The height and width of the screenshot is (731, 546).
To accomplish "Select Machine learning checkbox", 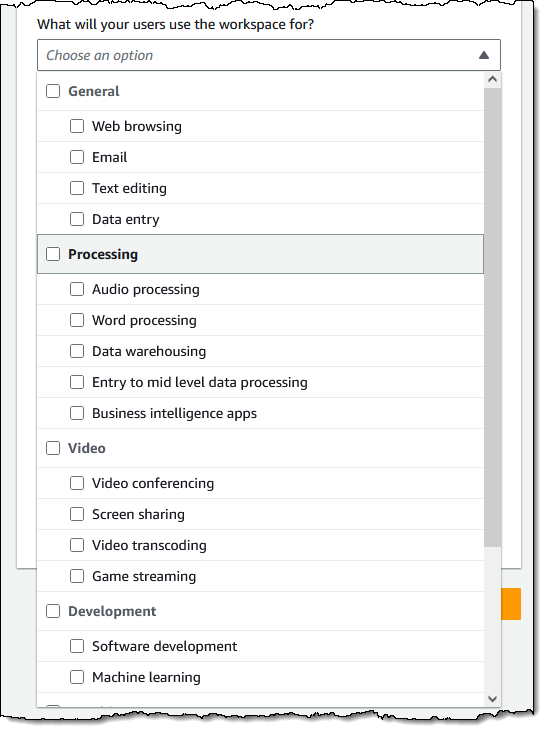I will pos(77,677).
